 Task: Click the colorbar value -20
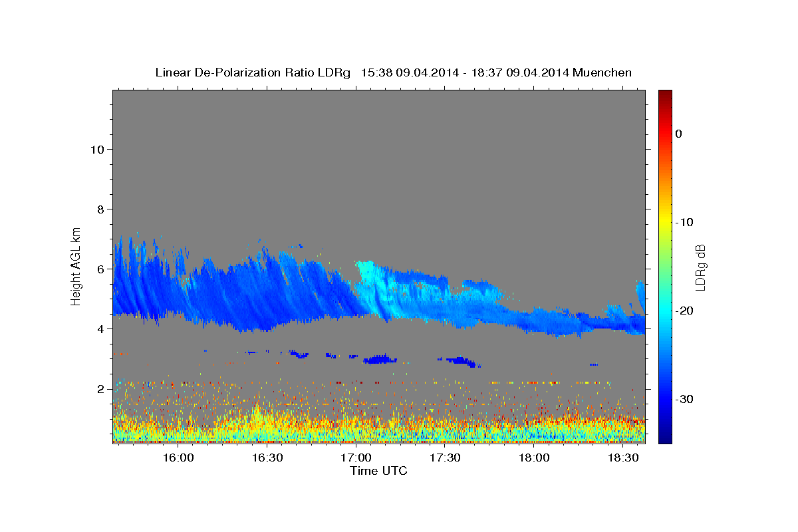pyautogui.click(x=684, y=311)
